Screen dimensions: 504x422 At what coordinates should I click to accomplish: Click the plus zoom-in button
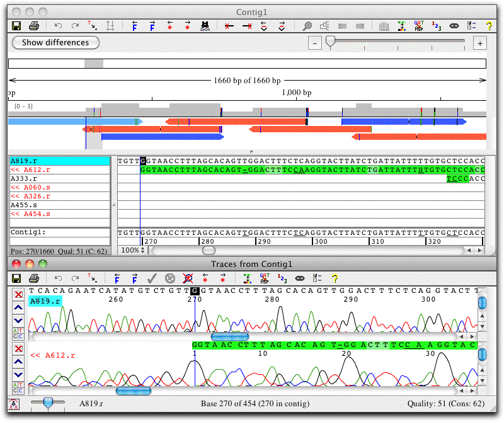pos(480,43)
